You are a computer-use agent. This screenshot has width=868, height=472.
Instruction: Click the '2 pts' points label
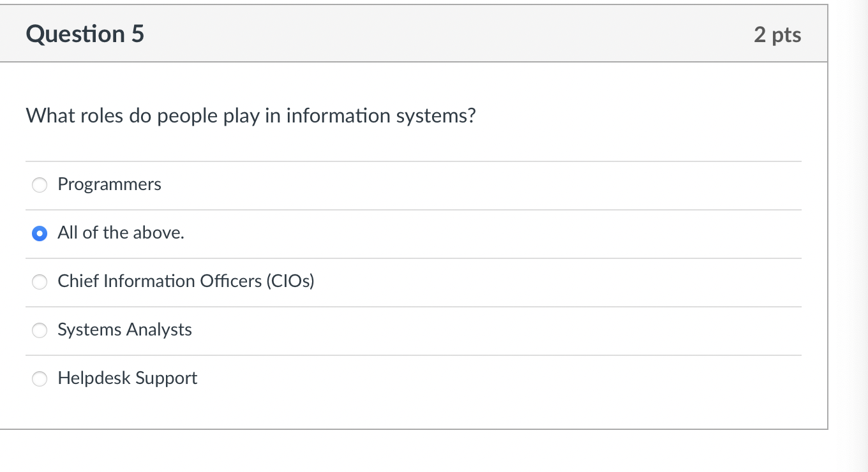coord(777,34)
